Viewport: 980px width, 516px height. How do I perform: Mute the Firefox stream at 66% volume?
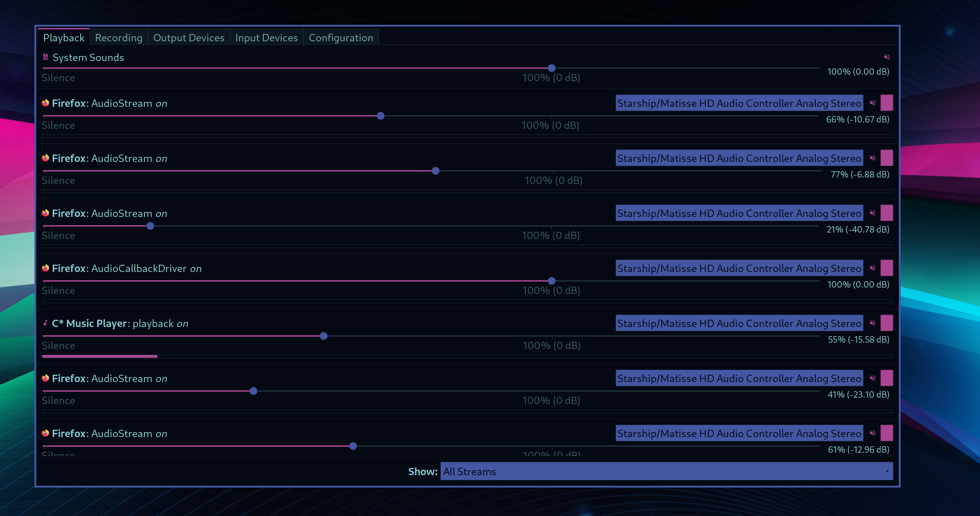point(873,103)
